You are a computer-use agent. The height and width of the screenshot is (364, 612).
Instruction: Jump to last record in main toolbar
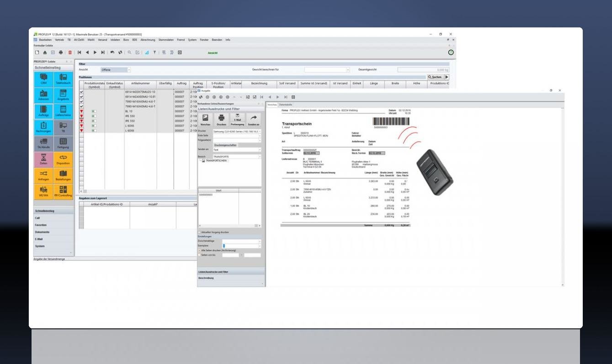(x=103, y=53)
